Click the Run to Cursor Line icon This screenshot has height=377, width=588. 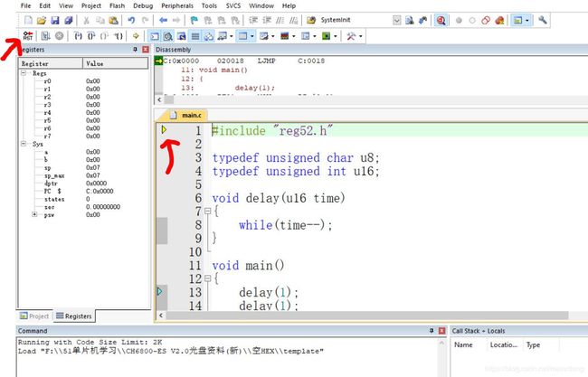point(119,36)
